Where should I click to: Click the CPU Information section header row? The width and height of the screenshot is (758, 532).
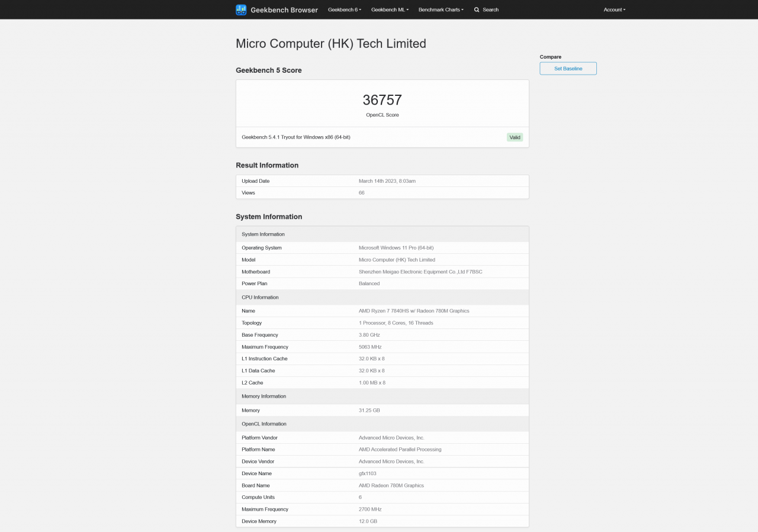[383, 297]
